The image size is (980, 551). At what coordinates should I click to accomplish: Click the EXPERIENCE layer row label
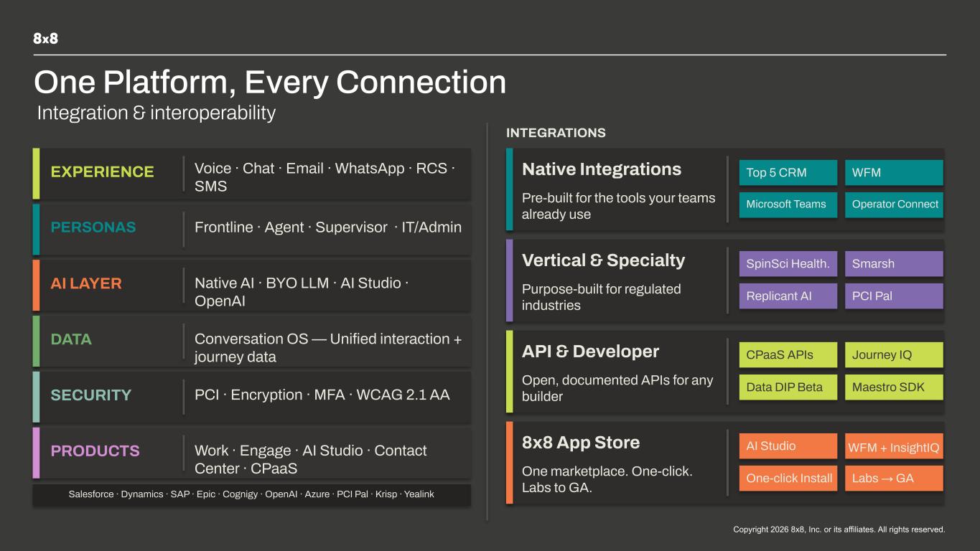tap(102, 172)
